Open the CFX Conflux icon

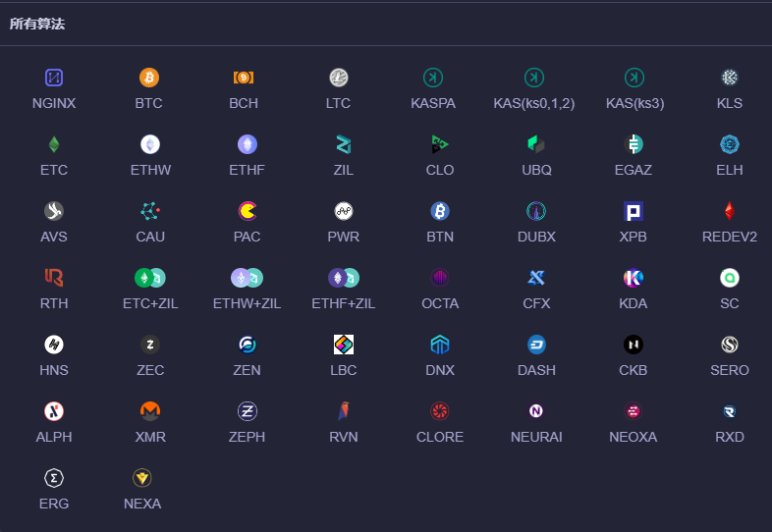click(x=536, y=278)
